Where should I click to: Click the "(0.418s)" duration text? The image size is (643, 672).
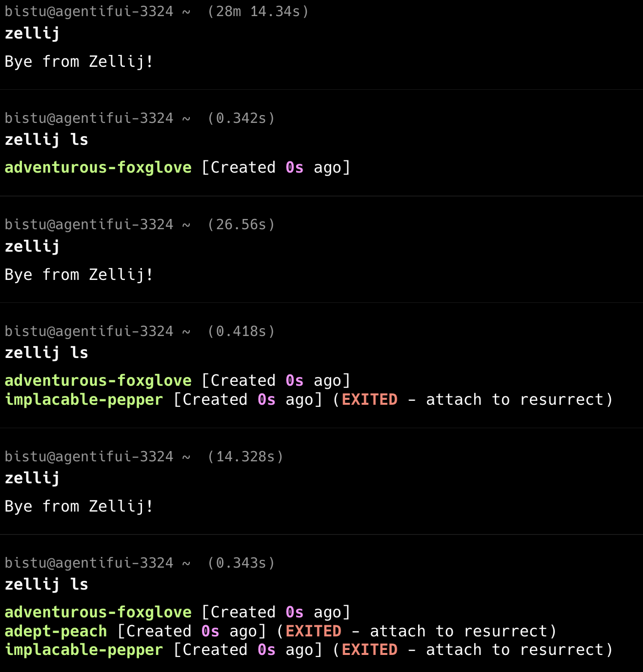tap(241, 331)
